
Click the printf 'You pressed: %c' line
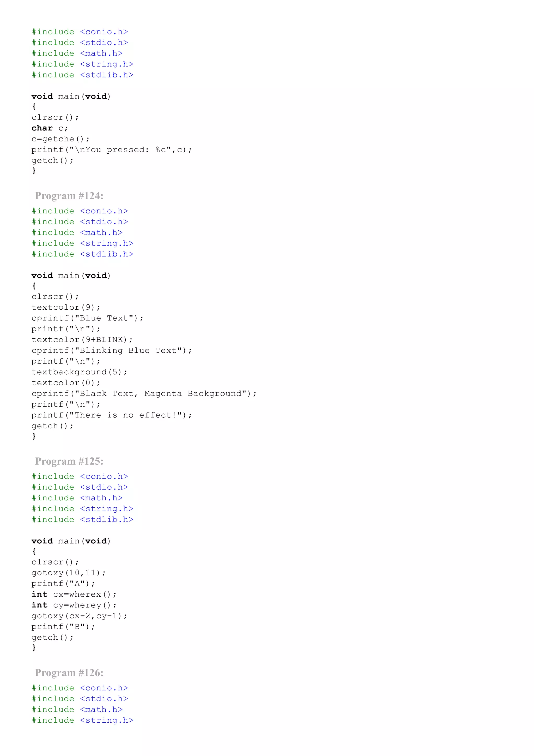click(112, 150)
